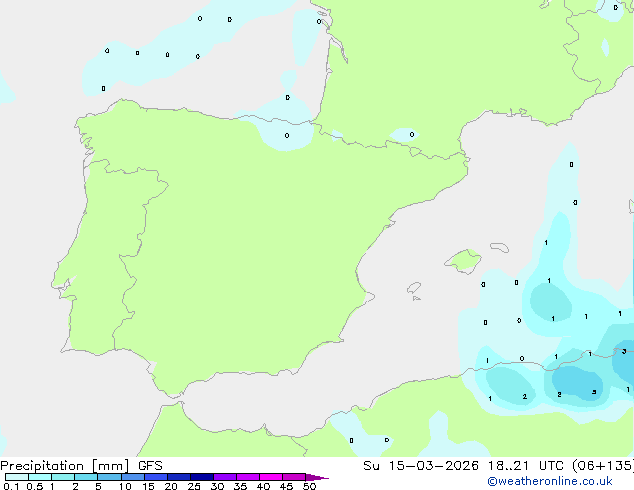Select the legend swatch between 10 and 15
Image resolution: width=634 pixels, height=490 pixels.
133,477
